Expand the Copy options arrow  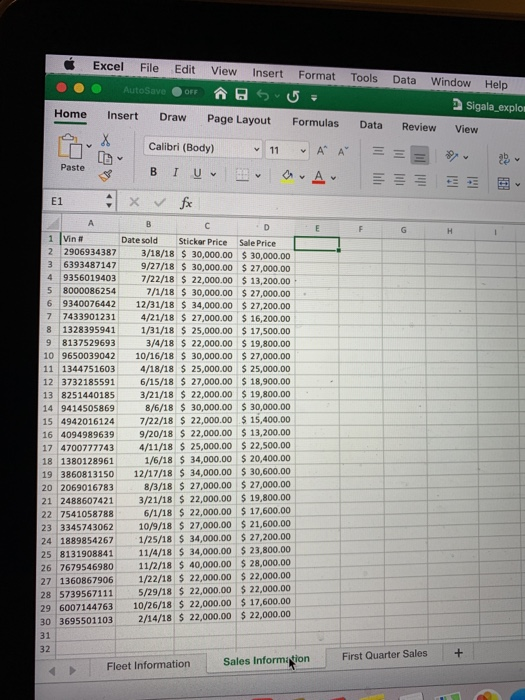coord(120,158)
